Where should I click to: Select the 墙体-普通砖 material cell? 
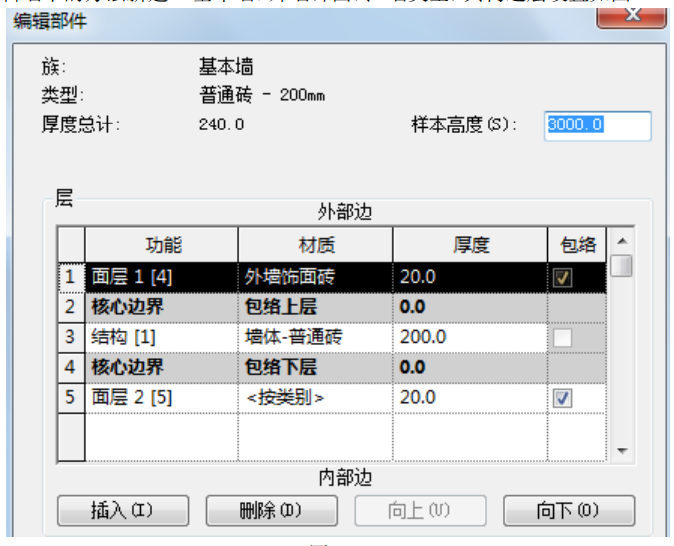(x=314, y=337)
